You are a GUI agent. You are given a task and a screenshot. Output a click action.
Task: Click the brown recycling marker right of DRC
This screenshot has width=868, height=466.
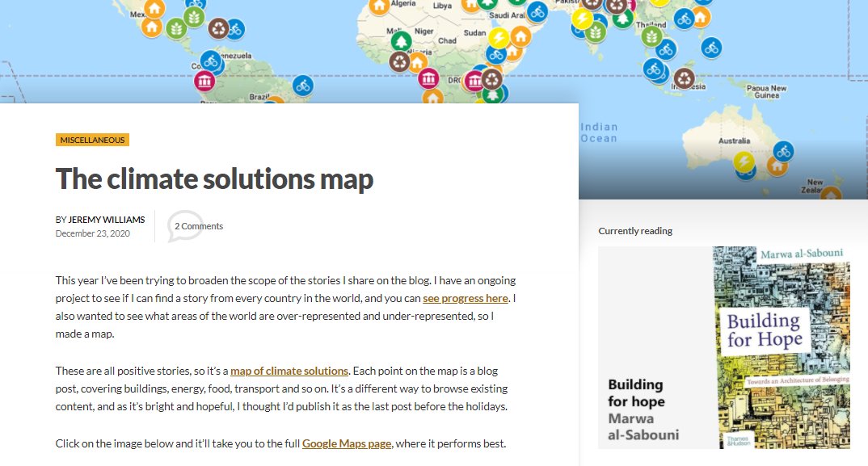pos(491,79)
